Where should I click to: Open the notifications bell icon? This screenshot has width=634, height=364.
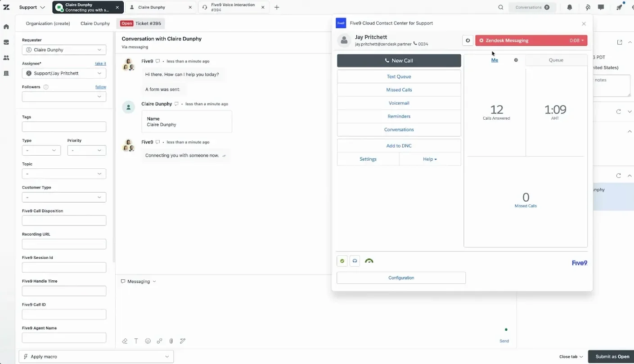click(x=570, y=7)
